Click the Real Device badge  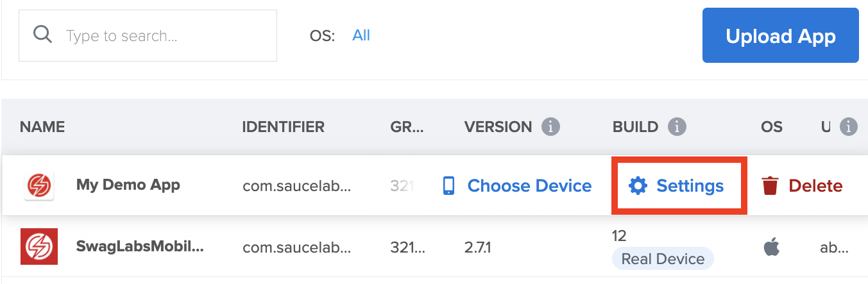[x=663, y=259]
